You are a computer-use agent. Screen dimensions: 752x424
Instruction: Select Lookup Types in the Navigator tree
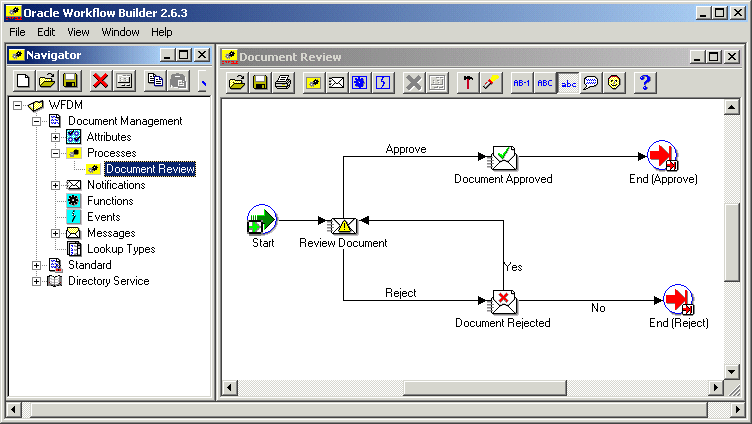click(x=120, y=249)
